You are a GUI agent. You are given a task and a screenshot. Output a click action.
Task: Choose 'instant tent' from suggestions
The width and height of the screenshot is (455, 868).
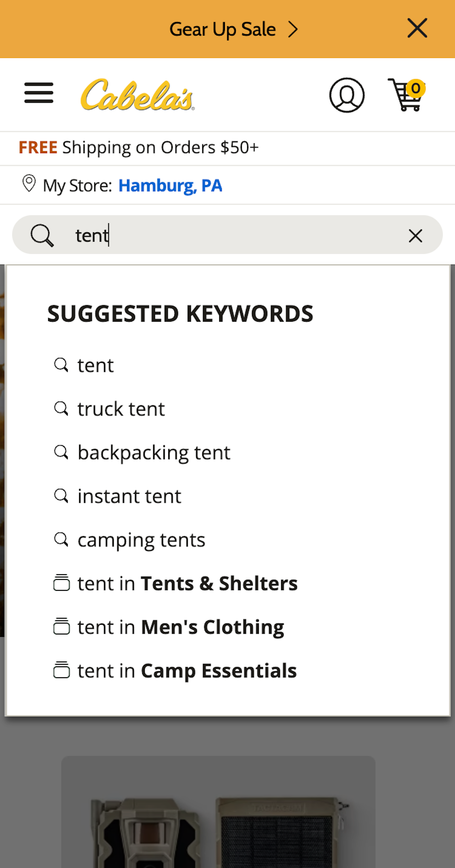pyautogui.click(x=129, y=496)
